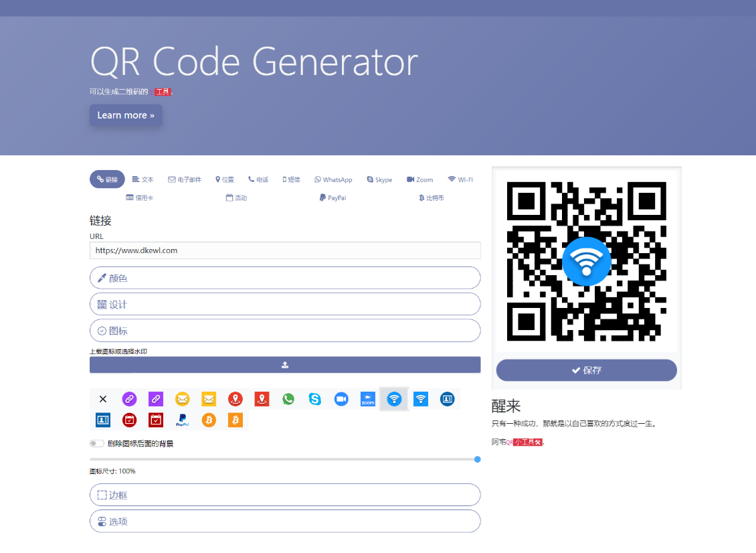The width and height of the screenshot is (756, 553).
Task: Open the 信用卡 credit card tab
Action: pyautogui.click(x=139, y=198)
